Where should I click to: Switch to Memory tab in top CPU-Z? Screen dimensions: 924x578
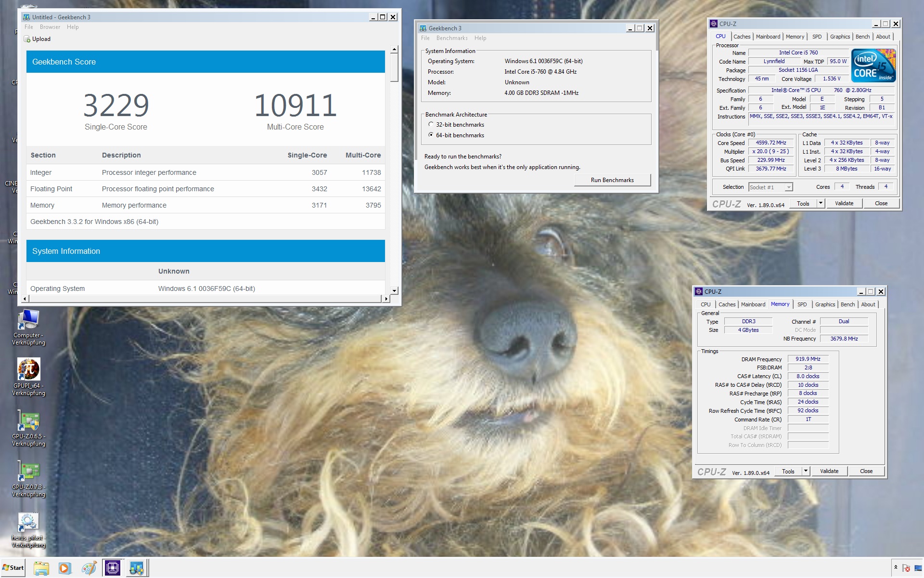point(795,37)
